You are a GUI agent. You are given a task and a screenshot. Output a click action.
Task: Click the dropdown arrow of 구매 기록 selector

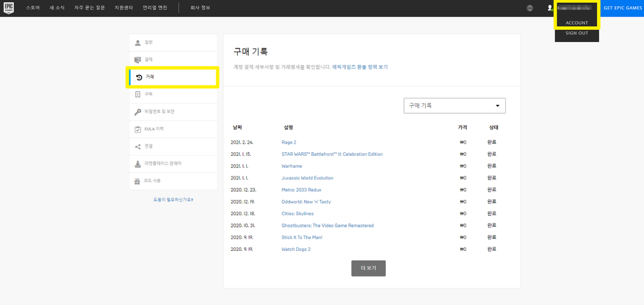498,106
